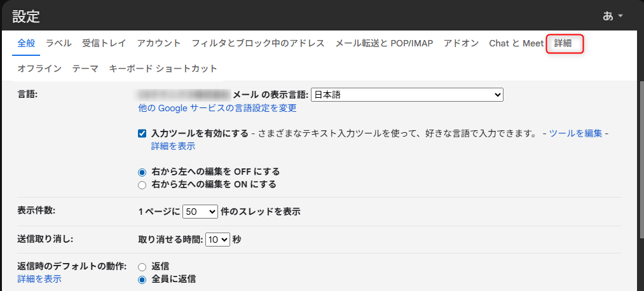Switch to メール転送と POP/IMAP tab
The height and width of the screenshot is (291, 644).
384,43
